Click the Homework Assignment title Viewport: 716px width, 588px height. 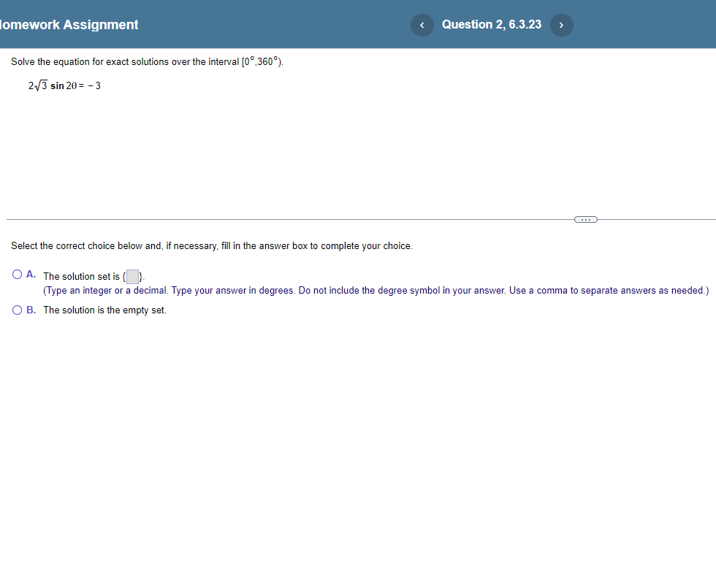69,25
